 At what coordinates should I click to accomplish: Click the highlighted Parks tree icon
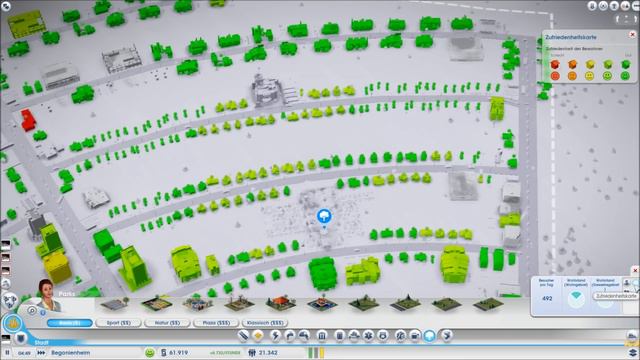430,336
